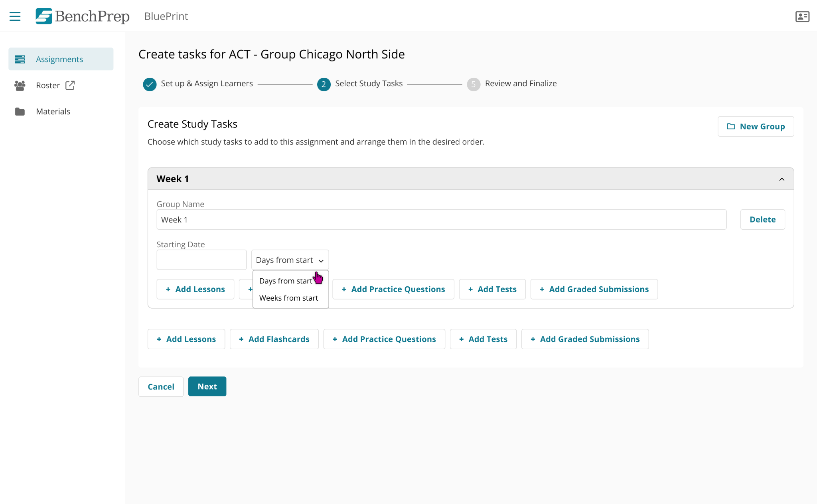The image size is (817, 504).
Task: Click the Starting Date input box
Action: point(201,260)
